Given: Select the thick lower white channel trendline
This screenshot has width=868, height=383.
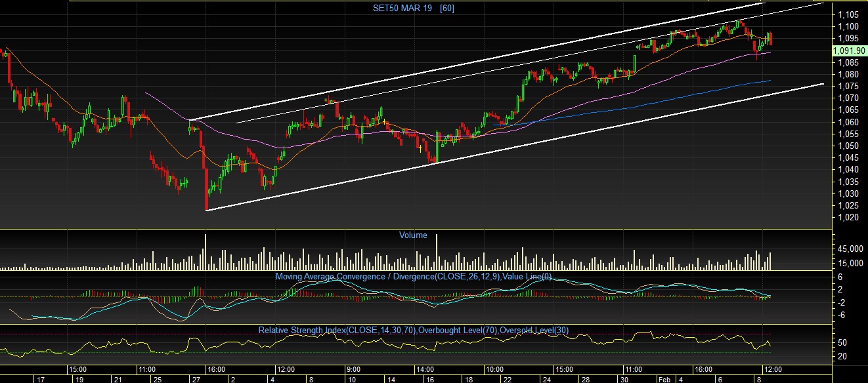Looking at the screenshot, I should (x=515, y=147).
